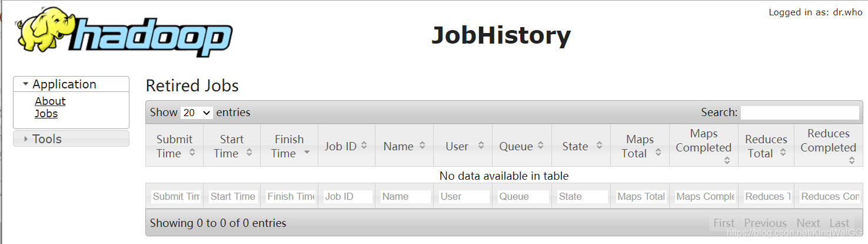
Task: Sort by Maps Completed column arrows
Action: (x=727, y=160)
